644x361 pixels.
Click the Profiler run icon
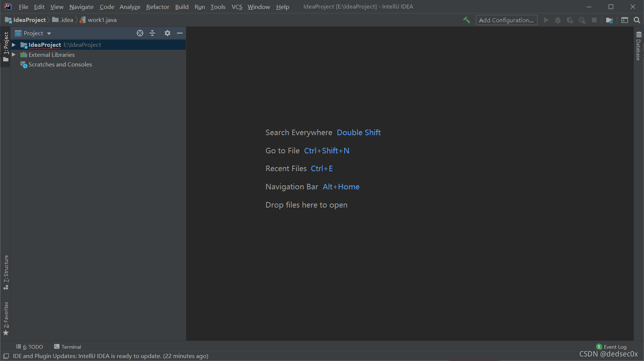582,20
